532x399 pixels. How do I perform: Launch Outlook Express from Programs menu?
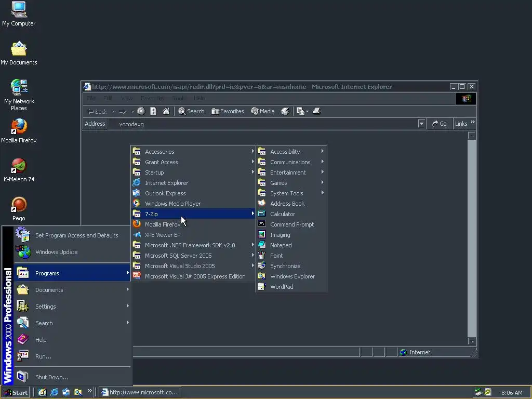click(x=193, y=193)
